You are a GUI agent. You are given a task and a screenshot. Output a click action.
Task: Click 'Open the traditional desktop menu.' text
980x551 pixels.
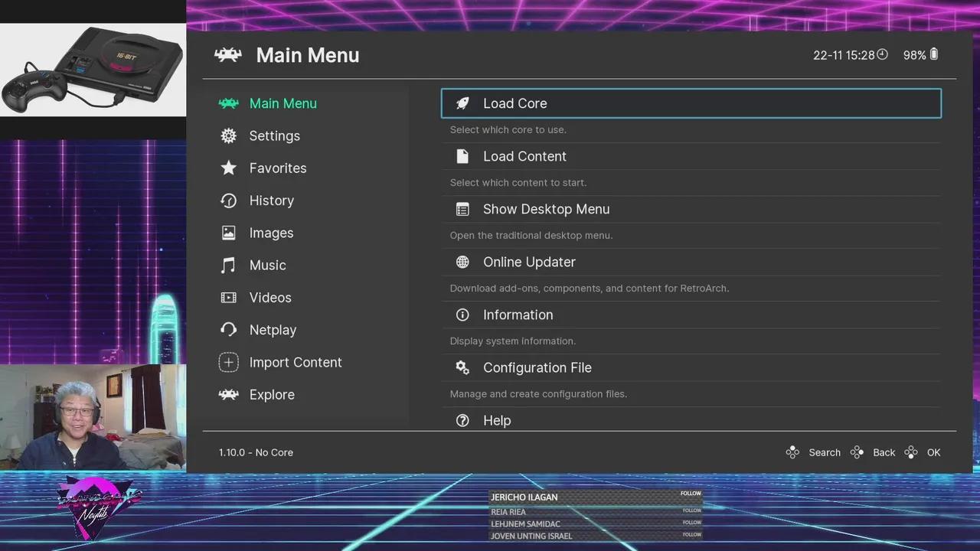coord(531,235)
